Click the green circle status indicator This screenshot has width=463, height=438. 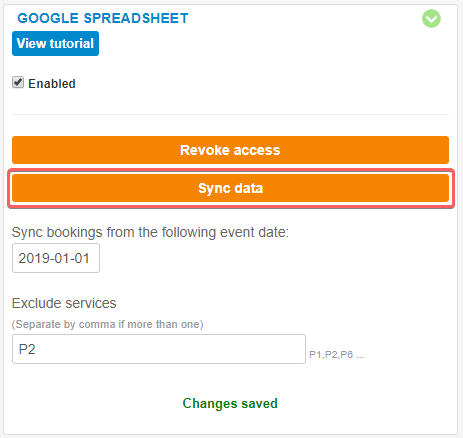(x=431, y=19)
